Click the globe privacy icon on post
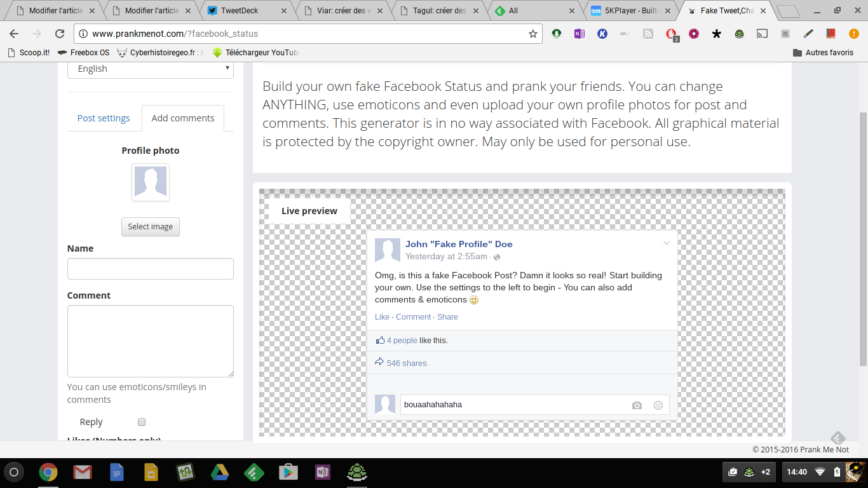This screenshot has height=488, width=868. (x=497, y=257)
